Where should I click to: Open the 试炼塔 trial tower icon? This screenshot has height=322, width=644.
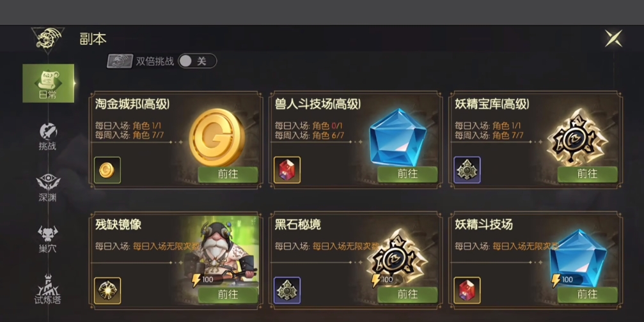point(47,291)
